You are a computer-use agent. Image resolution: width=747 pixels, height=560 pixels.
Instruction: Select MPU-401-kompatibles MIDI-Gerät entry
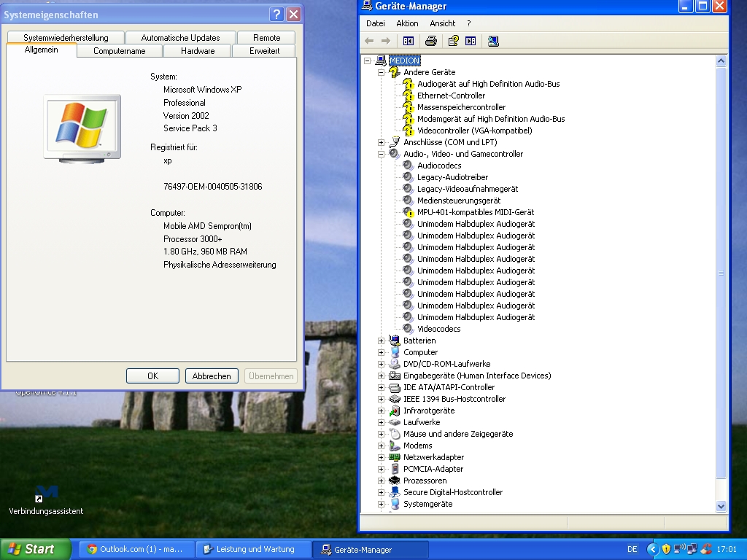[x=476, y=212]
